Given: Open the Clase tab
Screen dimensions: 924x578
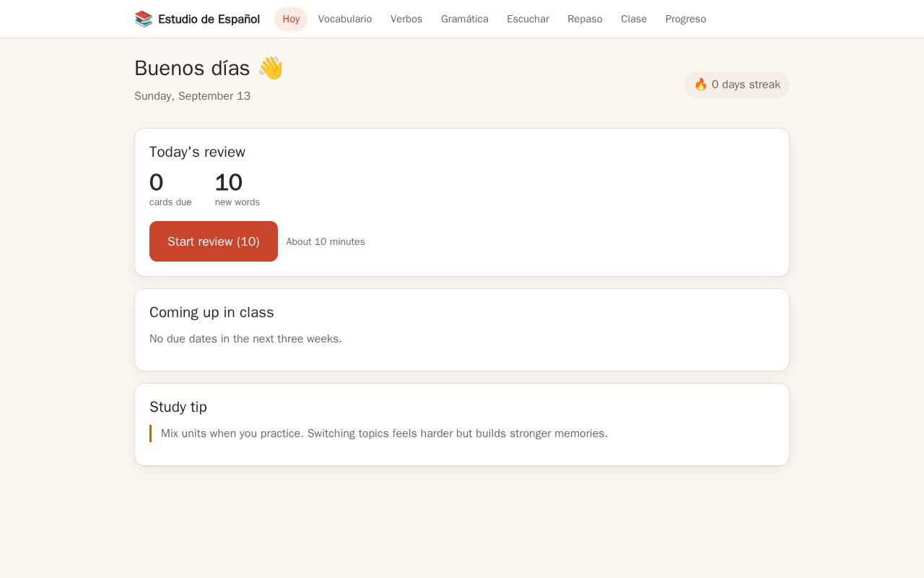Looking at the screenshot, I should point(634,19).
